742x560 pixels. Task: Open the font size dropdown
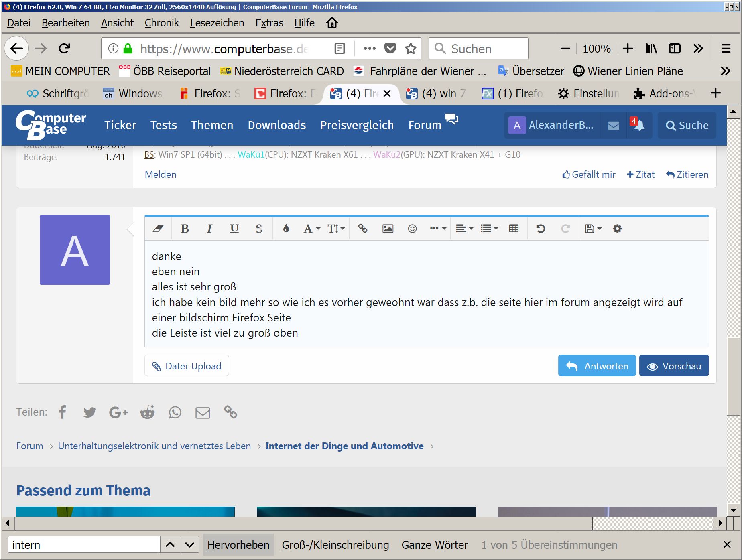[x=336, y=229]
